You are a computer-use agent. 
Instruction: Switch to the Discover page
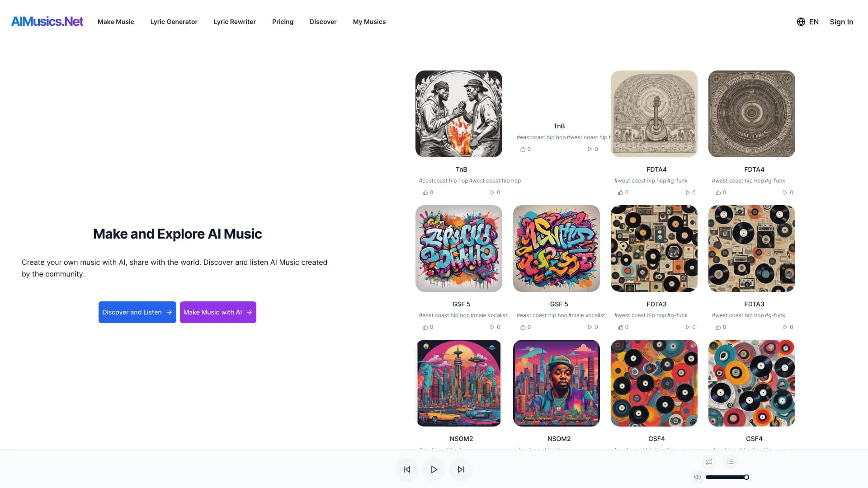coord(323,21)
